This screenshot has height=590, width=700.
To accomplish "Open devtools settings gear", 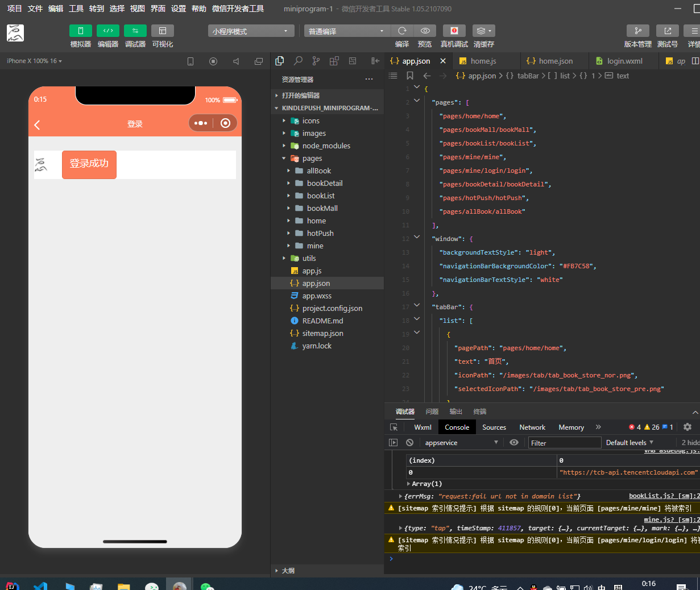I will pyautogui.click(x=687, y=427).
